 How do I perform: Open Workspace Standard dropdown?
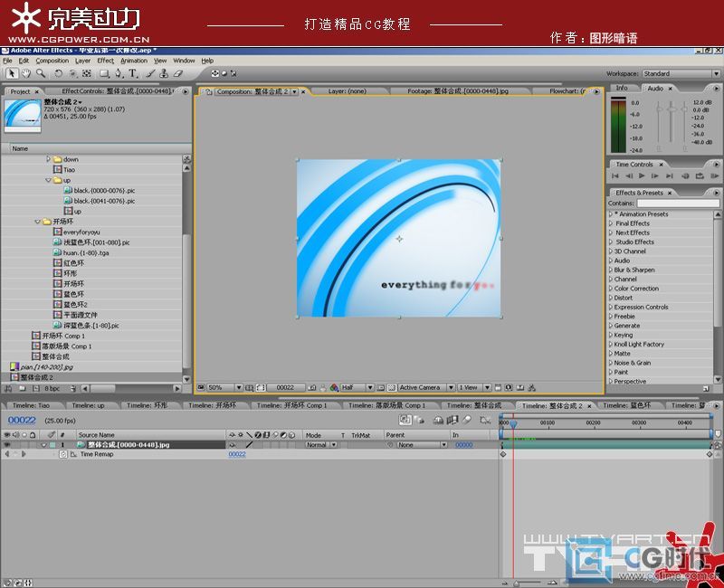[x=681, y=74]
